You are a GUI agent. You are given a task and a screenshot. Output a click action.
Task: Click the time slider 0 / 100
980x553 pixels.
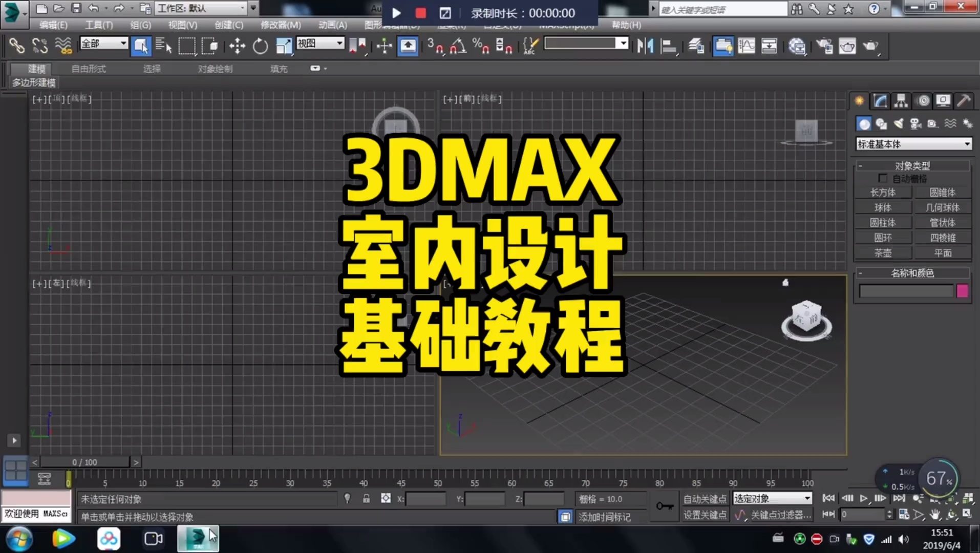click(84, 462)
